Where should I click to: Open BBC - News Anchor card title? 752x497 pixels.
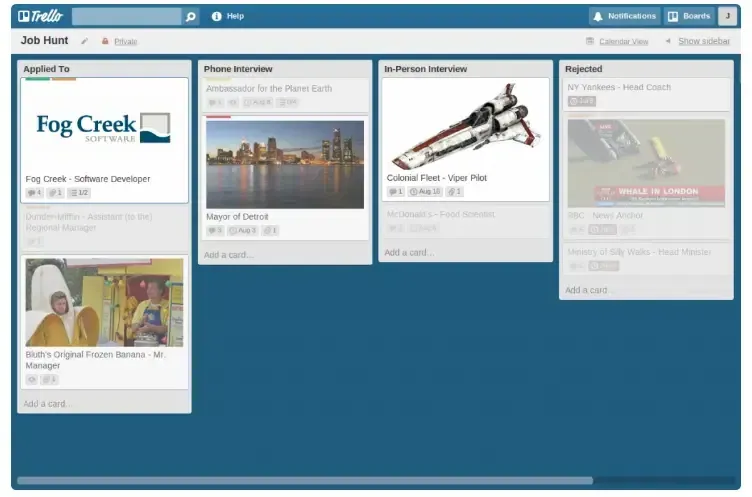point(605,216)
